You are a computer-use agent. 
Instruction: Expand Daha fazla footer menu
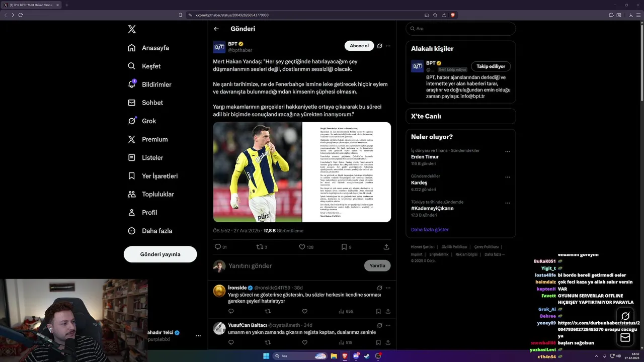(x=495, y=254)
